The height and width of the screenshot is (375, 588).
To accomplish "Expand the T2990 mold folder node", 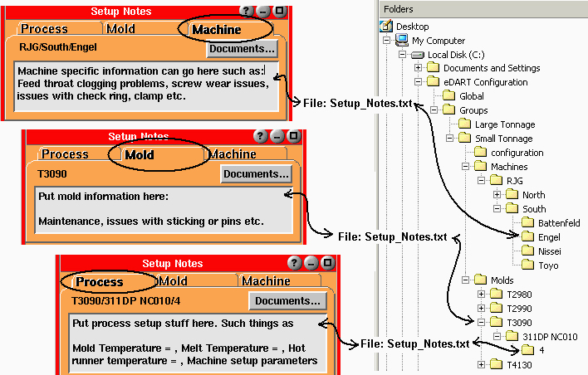I will pyautogui.click(x=481, y=309).
